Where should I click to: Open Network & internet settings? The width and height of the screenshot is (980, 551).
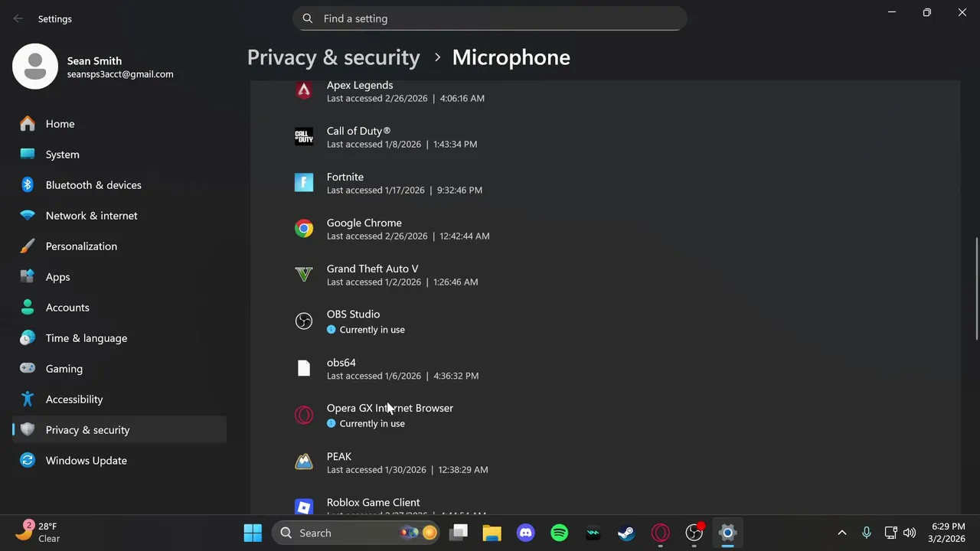point(119,216)
